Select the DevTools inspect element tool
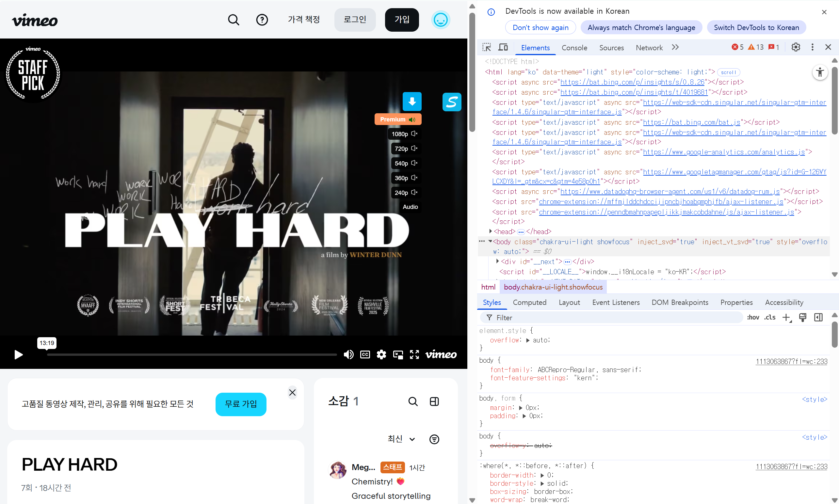 click(x=486, y=47)
